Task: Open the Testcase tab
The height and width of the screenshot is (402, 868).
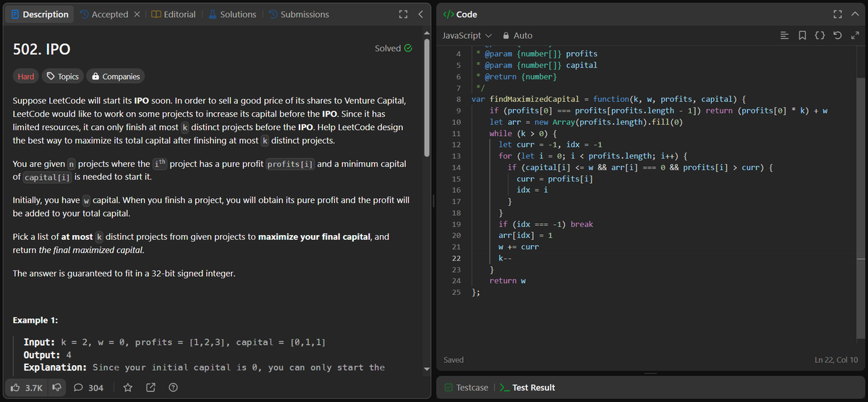Action: tap(465, 388)
